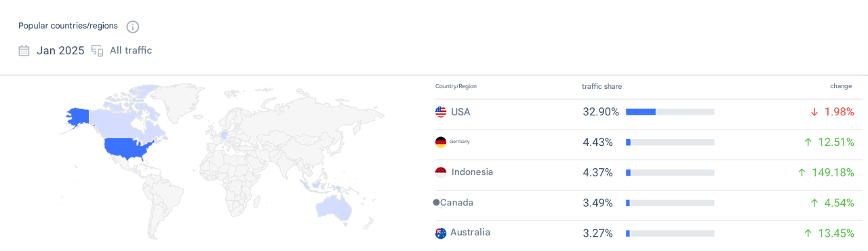The image size is (868, 251).
Task: Select the USA flag icon
Action: [x=441, y=112]
